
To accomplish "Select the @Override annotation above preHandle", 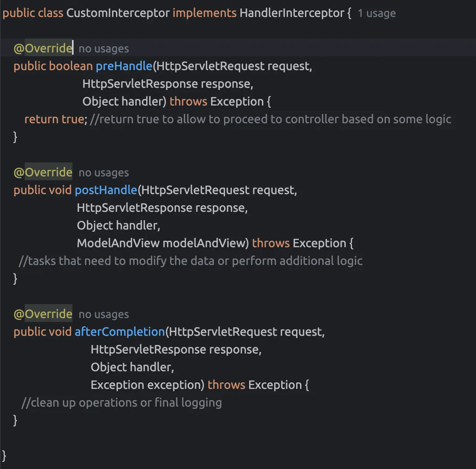I will (42, 48).
